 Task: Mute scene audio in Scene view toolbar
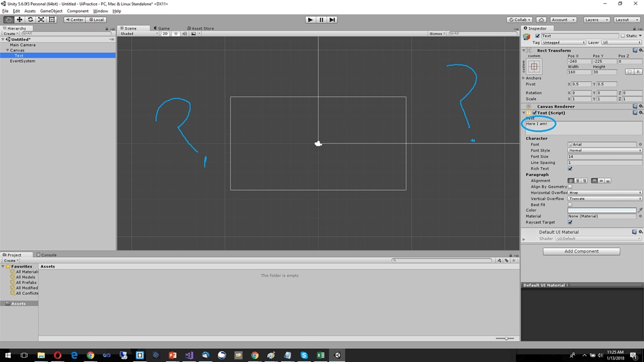point(185,33)
